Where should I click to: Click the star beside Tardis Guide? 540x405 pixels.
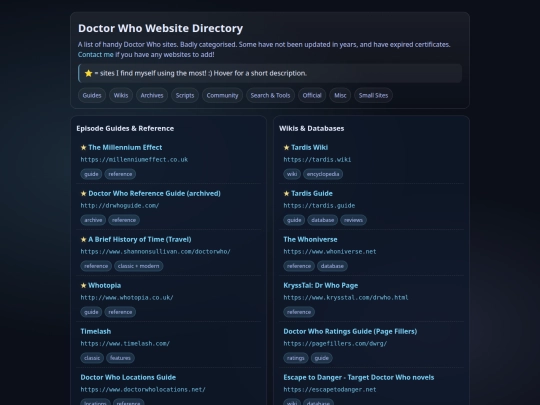click(287, 194)
